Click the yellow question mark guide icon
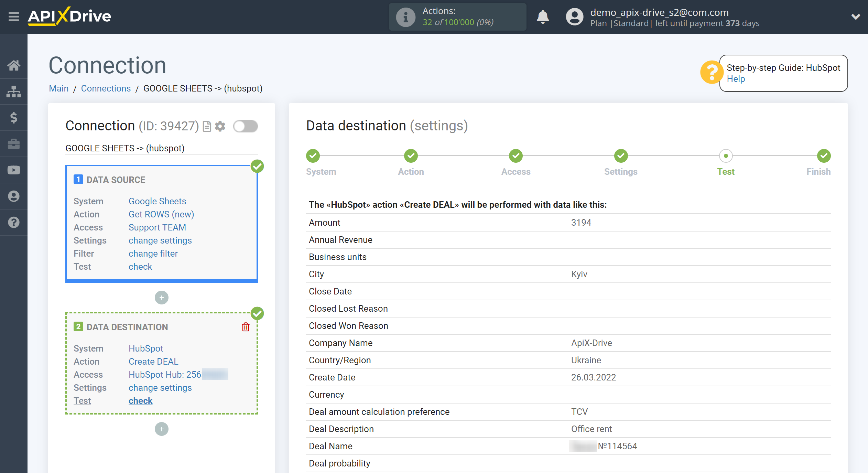This screenshot has height=473, width=868. [x=711, y=72]
